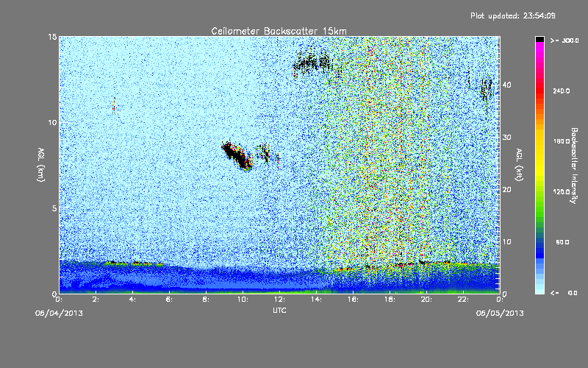
Task: Pick the pale cyan bottom colorbar segment
Action: (x=539, y=290)
